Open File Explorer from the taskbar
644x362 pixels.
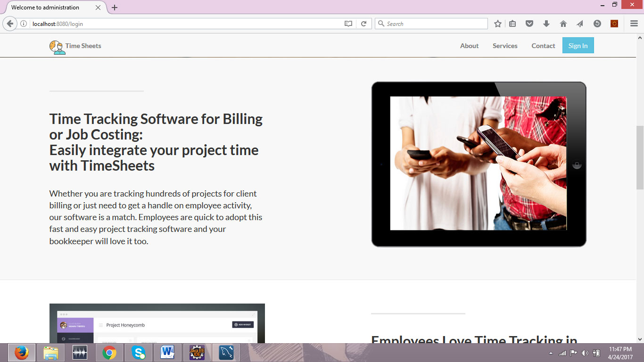(50, 353)
